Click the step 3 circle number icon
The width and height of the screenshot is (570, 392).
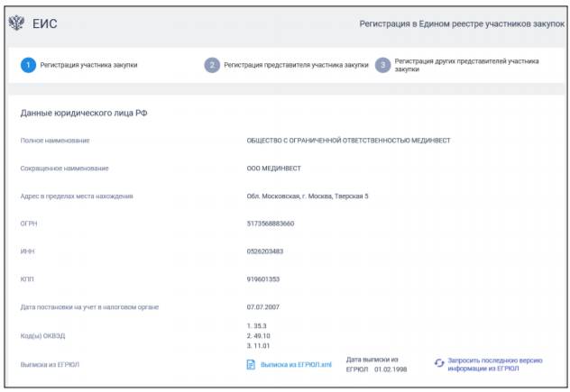pos(383,65)
